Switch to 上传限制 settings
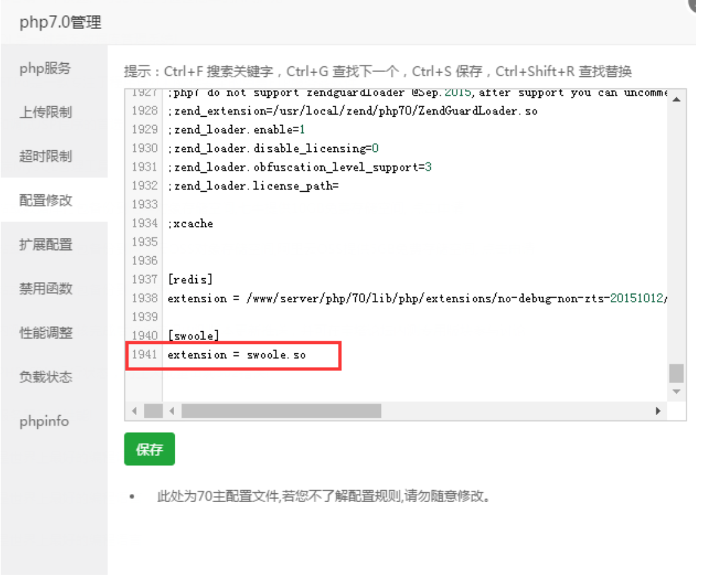Image resolution: width=704 pixels, height=588 pixels. (45, 113)
